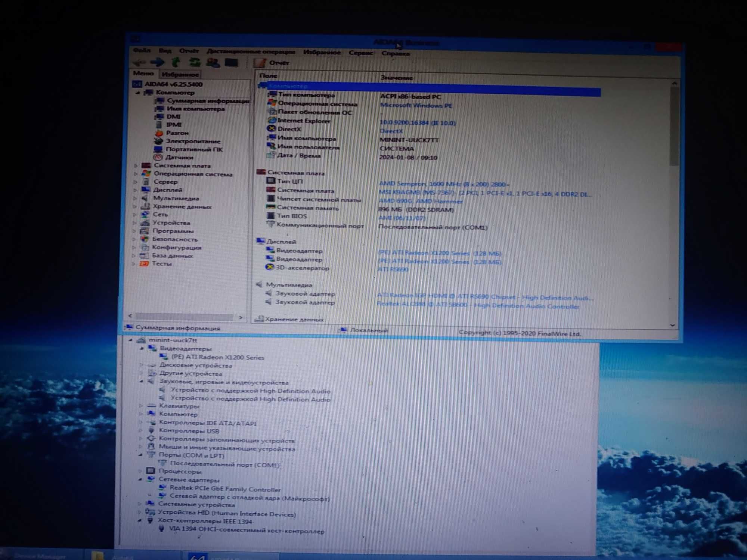
Task: Click the monitor toolbar icon
Action: (231, 63)
